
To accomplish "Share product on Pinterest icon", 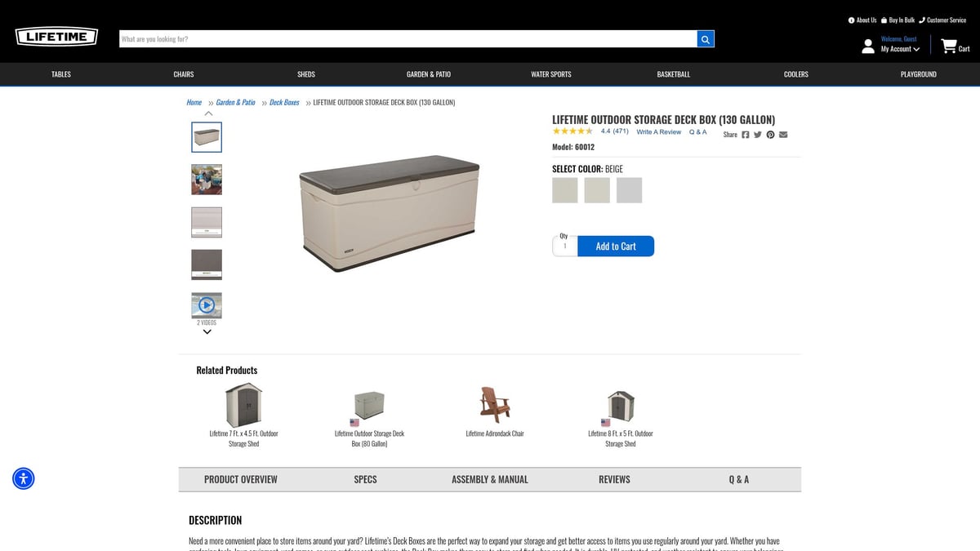I will pos(770,135).
